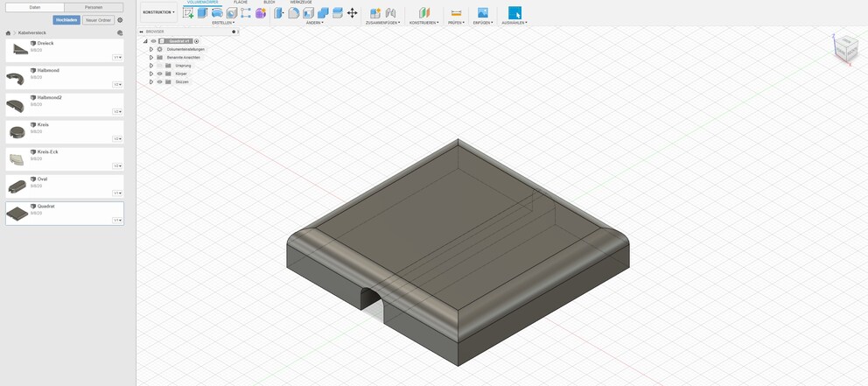This screenshot has height=386, width=868.
Task: Select the Create Sketch tool icon
Action: (187, 13)
